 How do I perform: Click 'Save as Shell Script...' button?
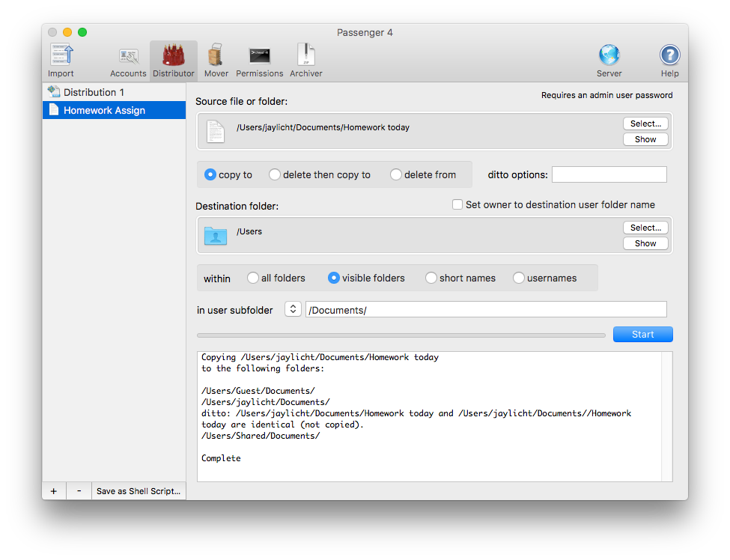coord(139,491)
